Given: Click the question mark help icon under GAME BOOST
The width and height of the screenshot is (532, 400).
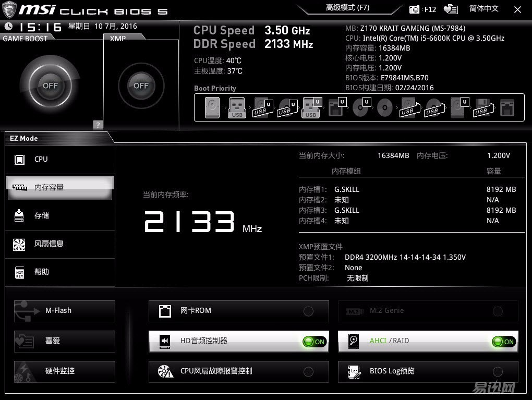Looking at the screenshot, I should click(98, 125).
